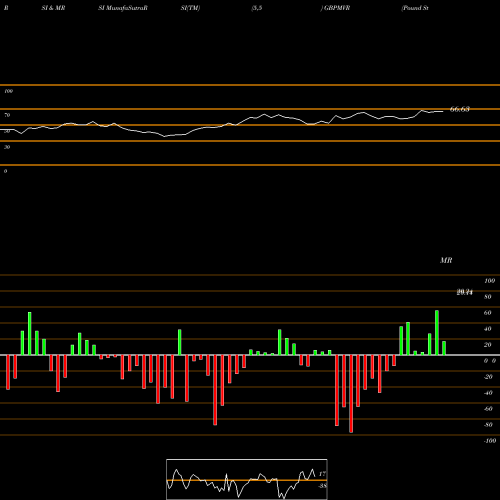
Task: Click the MR axis label 40
Action: tap(488, 329)
